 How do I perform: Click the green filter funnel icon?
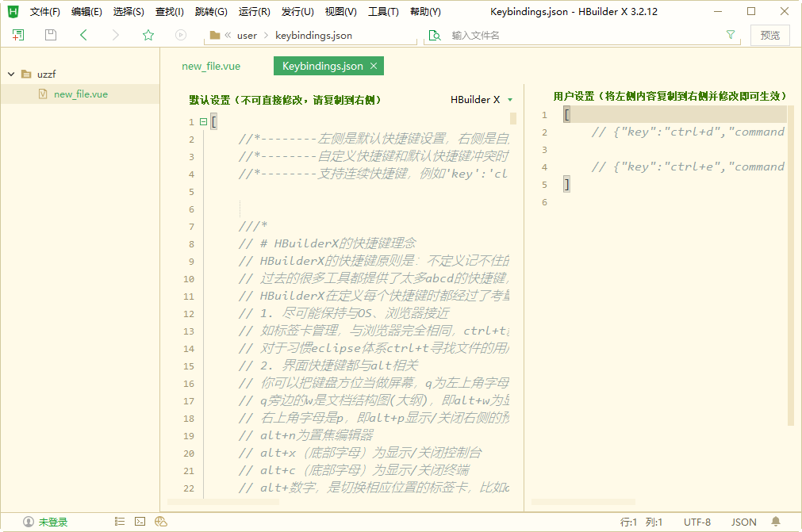click(x=731, y=34)
